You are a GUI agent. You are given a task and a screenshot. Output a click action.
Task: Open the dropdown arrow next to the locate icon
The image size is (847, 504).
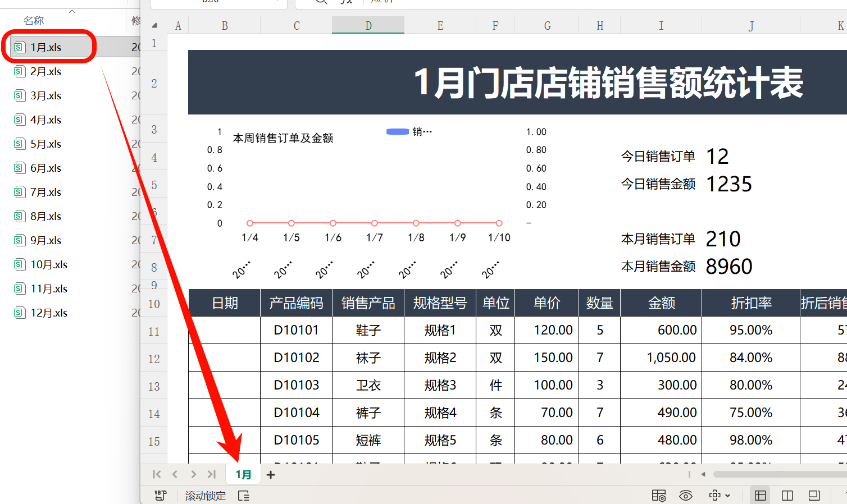click(728, 496)
